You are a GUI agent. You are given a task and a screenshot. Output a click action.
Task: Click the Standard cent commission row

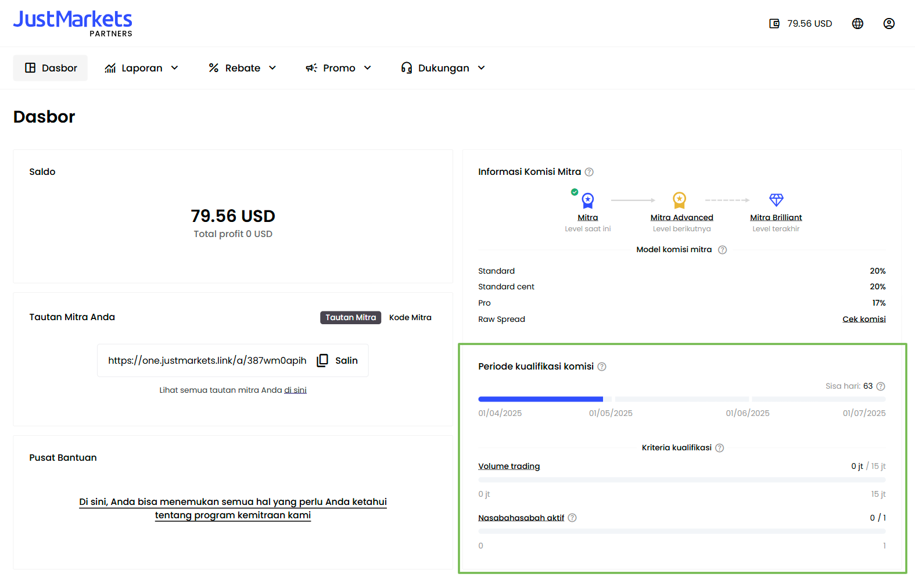(x=682, y=287)
